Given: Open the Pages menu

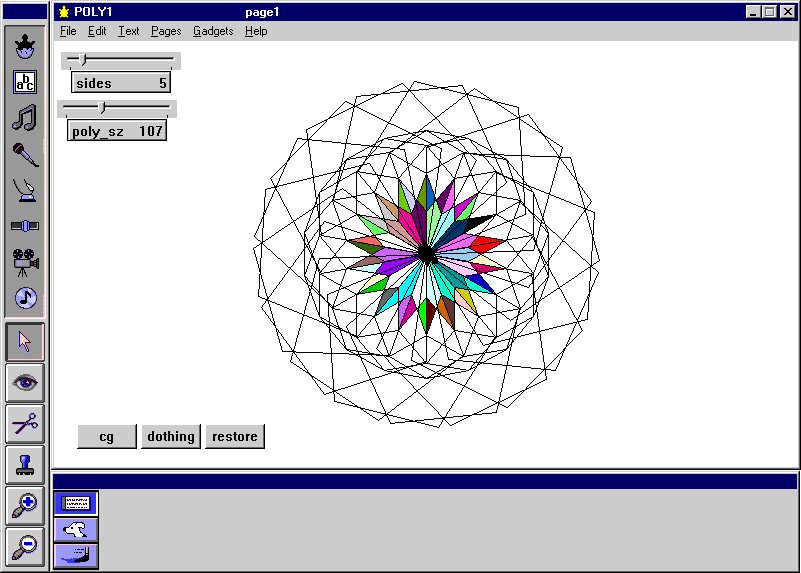Looking at the screenshot, I should coord(166,31).
